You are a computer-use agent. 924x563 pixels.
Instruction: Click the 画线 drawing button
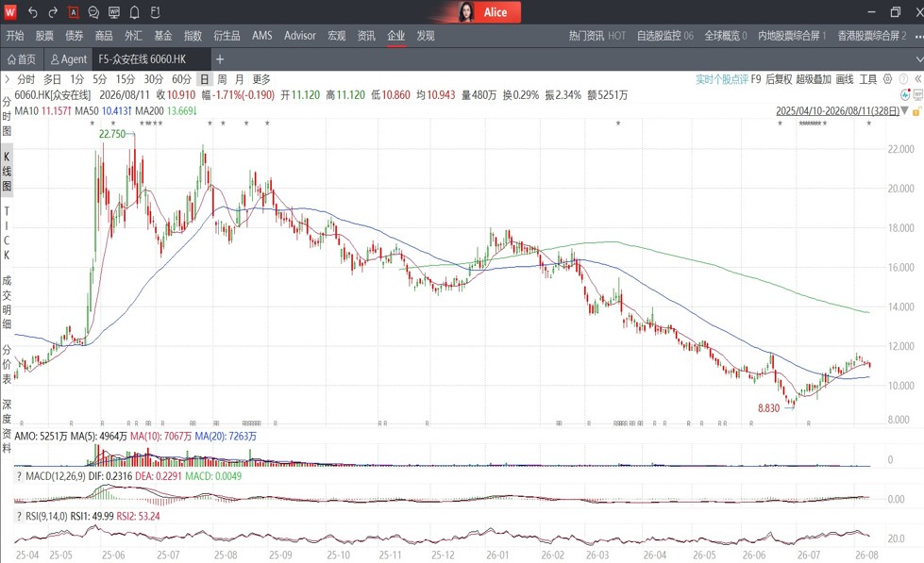coord(845,79)
